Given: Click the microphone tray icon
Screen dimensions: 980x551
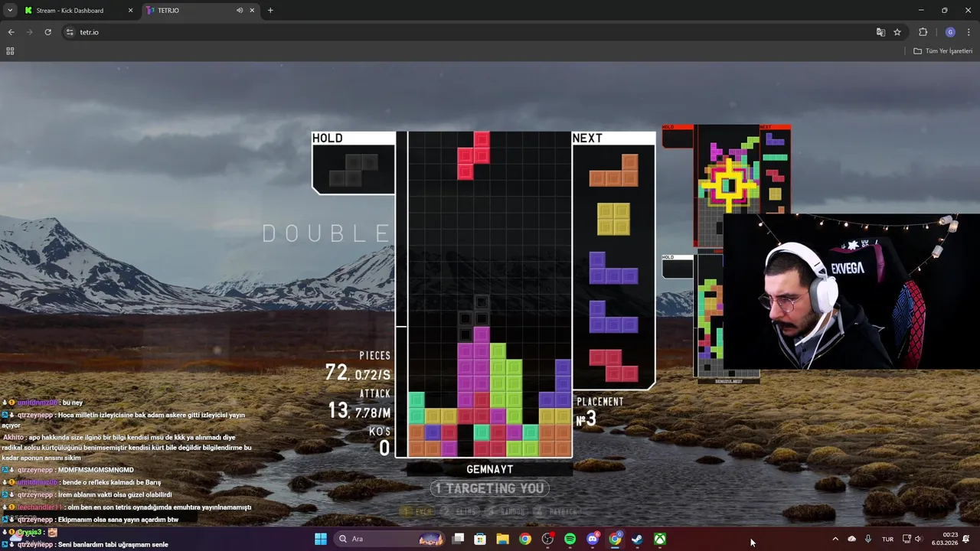Looking at the screenshot, I should point(867,539).
